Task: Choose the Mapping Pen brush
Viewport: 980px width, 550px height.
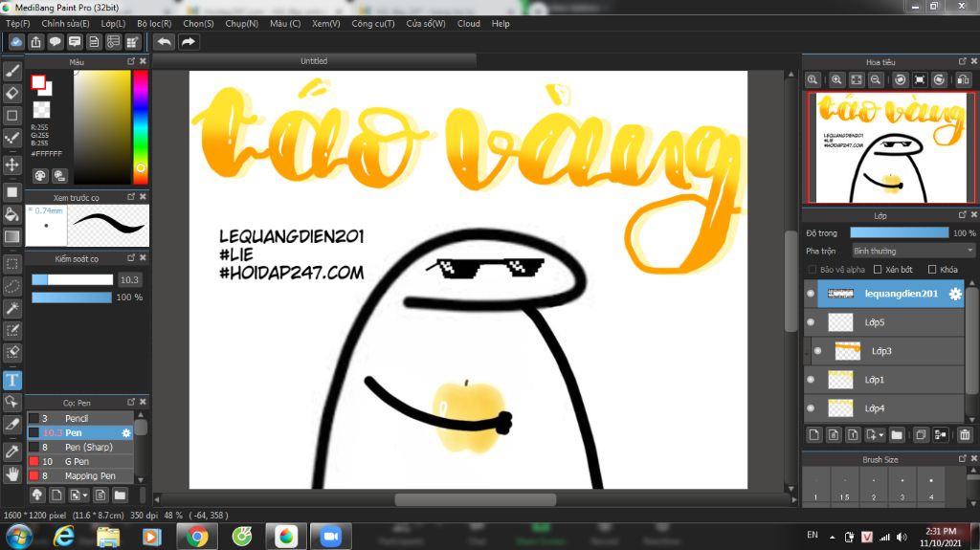Action: (x=80, y=475)
